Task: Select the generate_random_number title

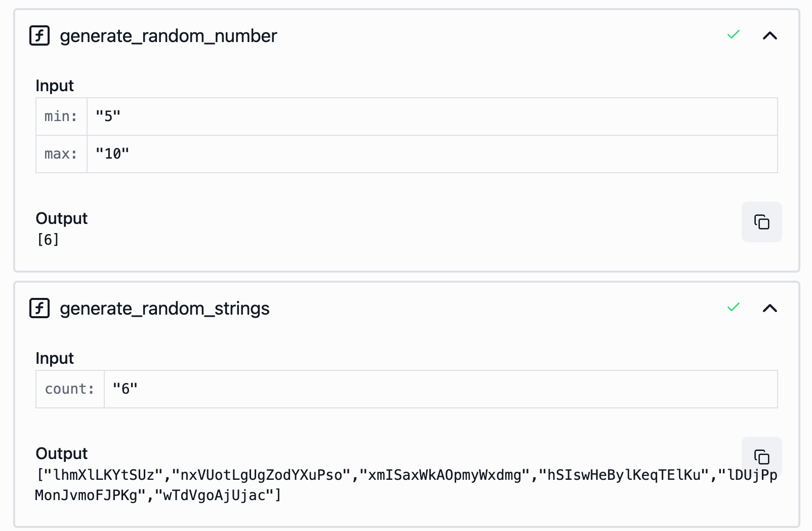Action: (168, 35)
